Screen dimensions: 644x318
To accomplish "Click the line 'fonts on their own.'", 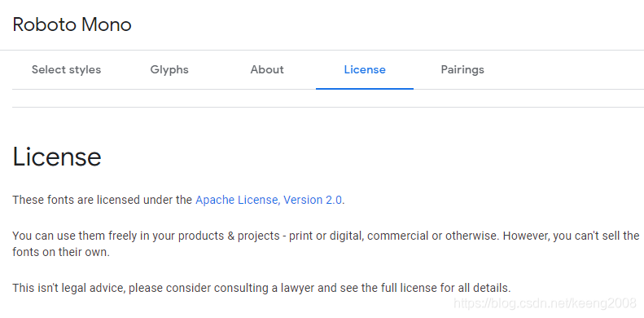I will point(61,252).
